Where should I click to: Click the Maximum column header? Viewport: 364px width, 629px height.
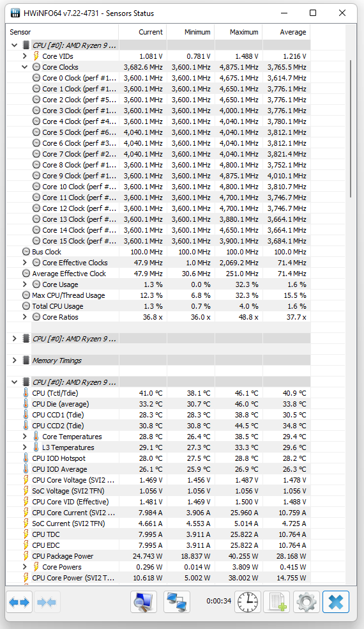239,32
